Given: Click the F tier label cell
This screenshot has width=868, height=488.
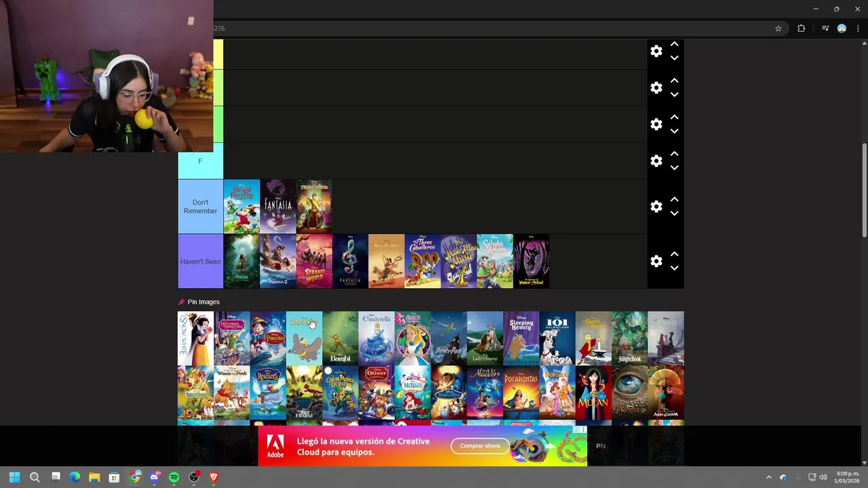Looking at the screenshot, I should tap(200, 161).
